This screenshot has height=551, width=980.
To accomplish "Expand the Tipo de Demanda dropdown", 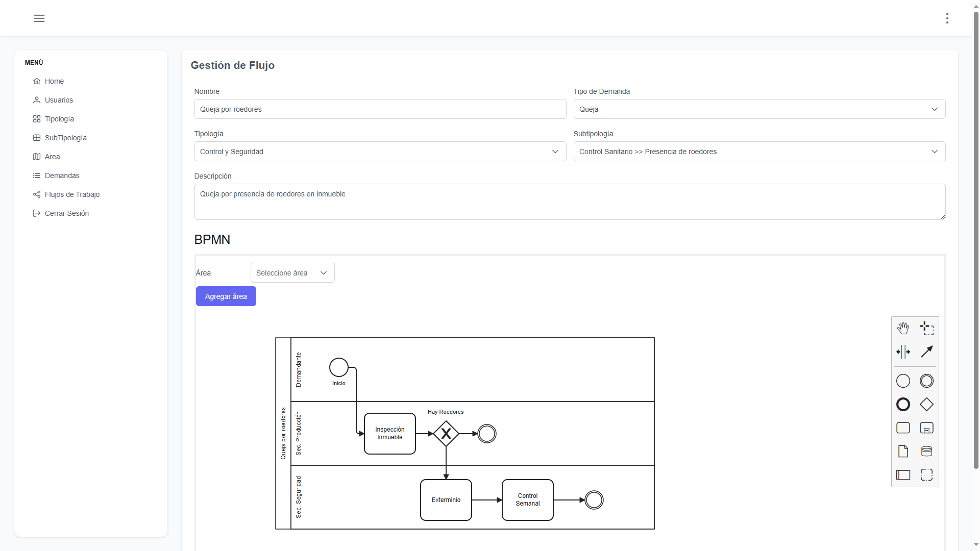I will tap(759, 109).
